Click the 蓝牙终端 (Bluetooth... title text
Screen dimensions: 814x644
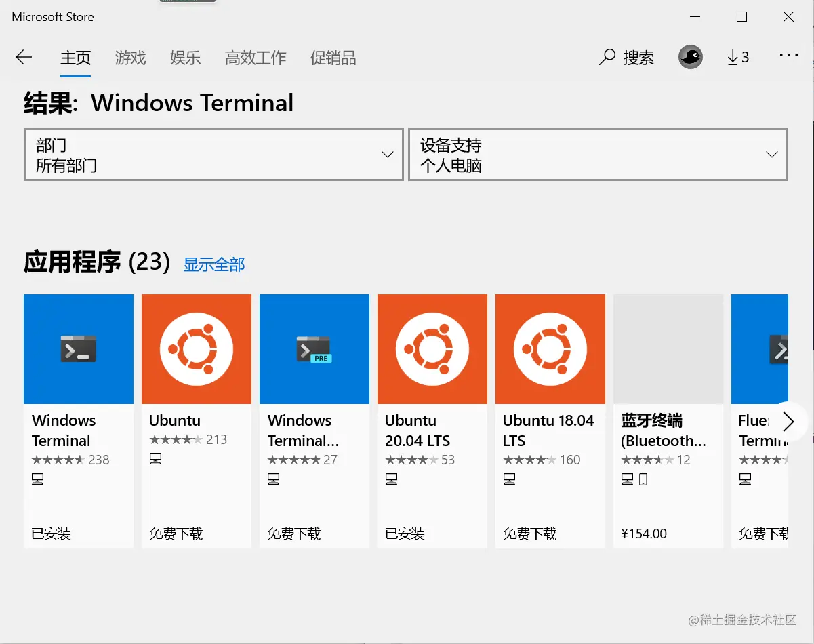tap(664, 430)
